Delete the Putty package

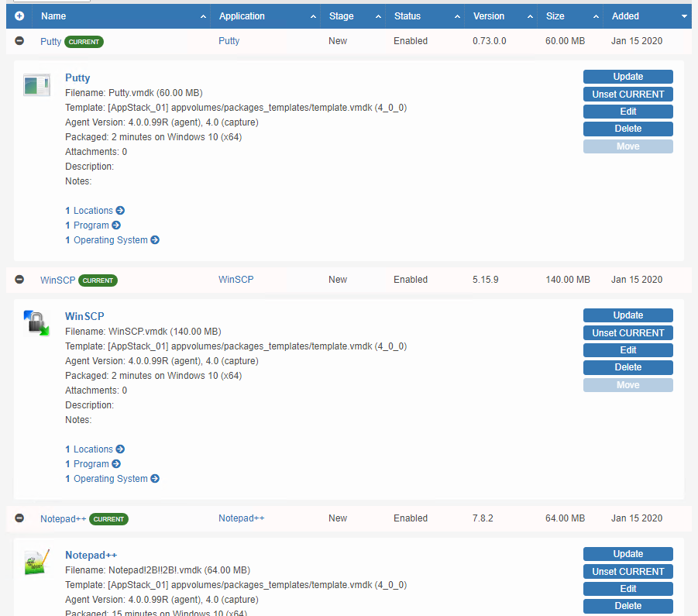[628, 129]
